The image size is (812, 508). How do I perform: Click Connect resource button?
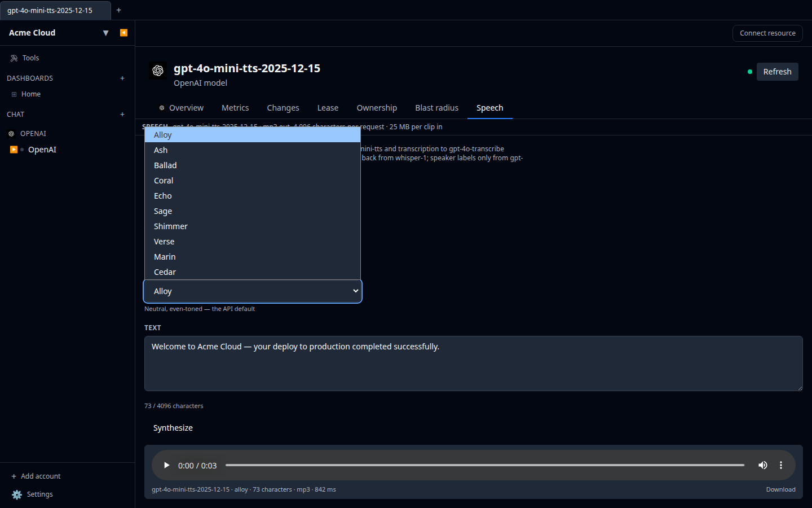(767, 33)
